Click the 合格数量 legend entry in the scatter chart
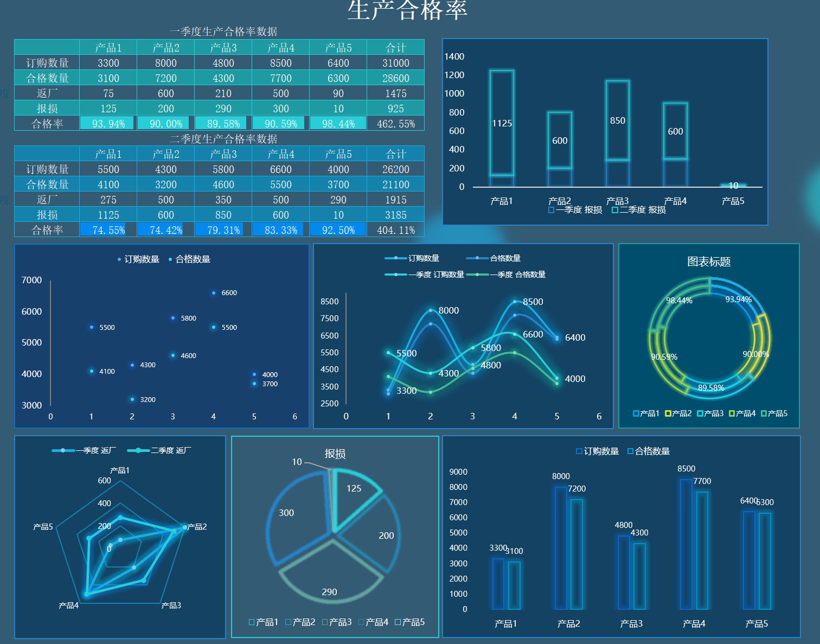The width and height of the screenshot is (820, 644). tap(189, 259)
